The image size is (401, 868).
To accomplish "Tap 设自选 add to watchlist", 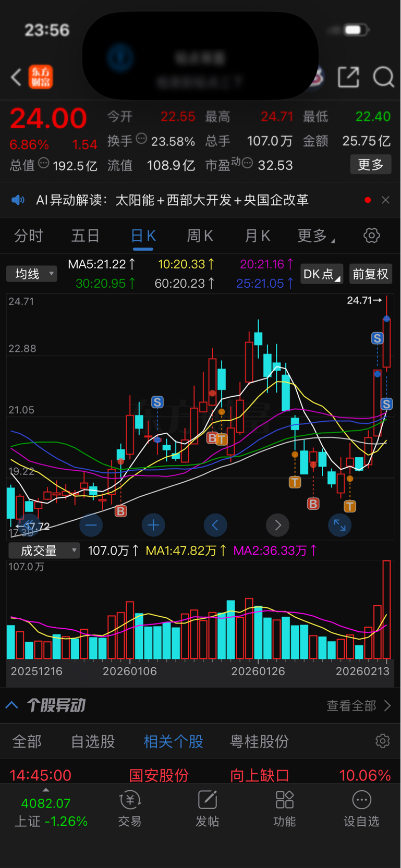I will point(361,808).
